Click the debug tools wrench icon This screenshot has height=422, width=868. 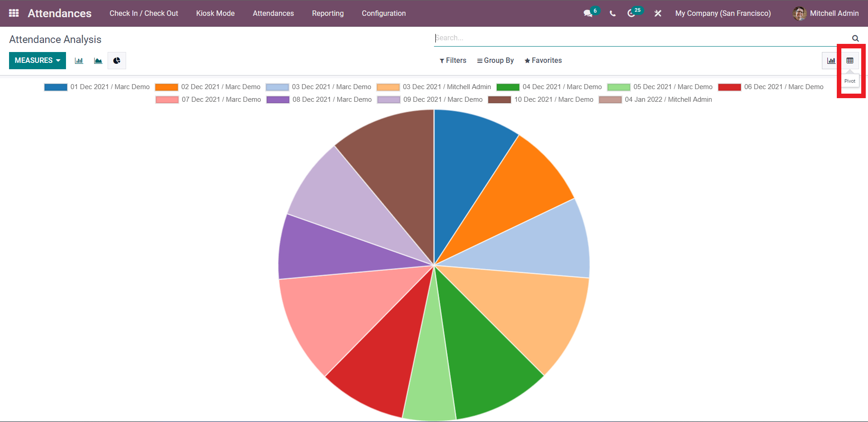(x=658, y=14)
